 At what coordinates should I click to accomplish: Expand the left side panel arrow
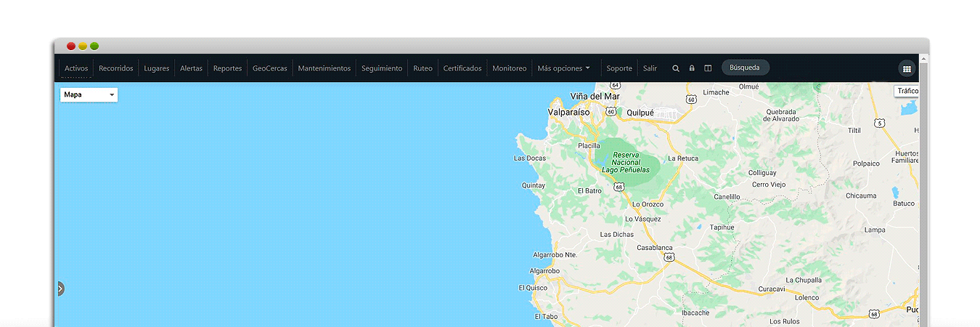pyautogui.click(x=61, y=288)
